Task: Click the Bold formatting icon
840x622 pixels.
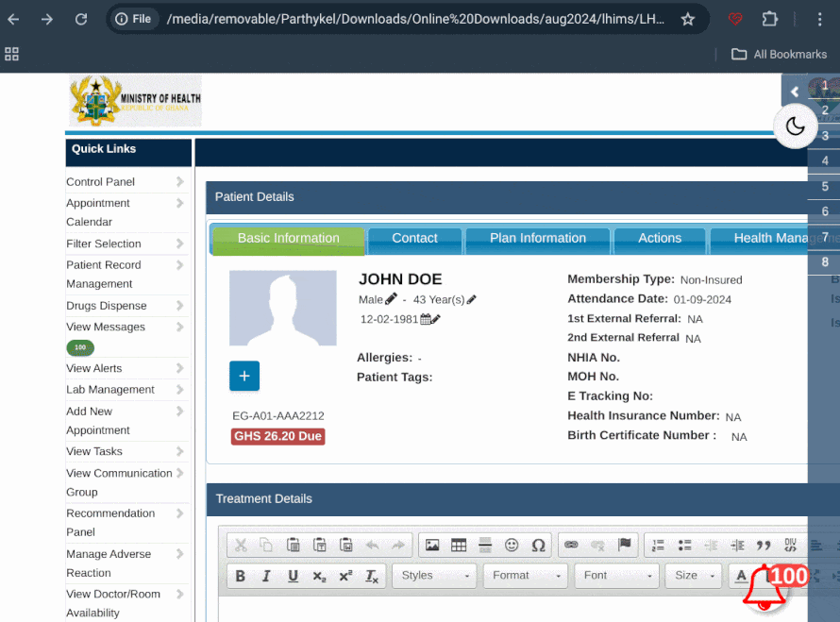Action: tap(240, 576)
